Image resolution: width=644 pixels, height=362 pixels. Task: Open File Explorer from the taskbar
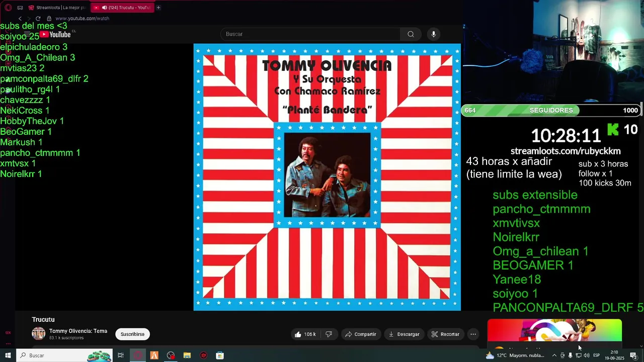point(187,355)
